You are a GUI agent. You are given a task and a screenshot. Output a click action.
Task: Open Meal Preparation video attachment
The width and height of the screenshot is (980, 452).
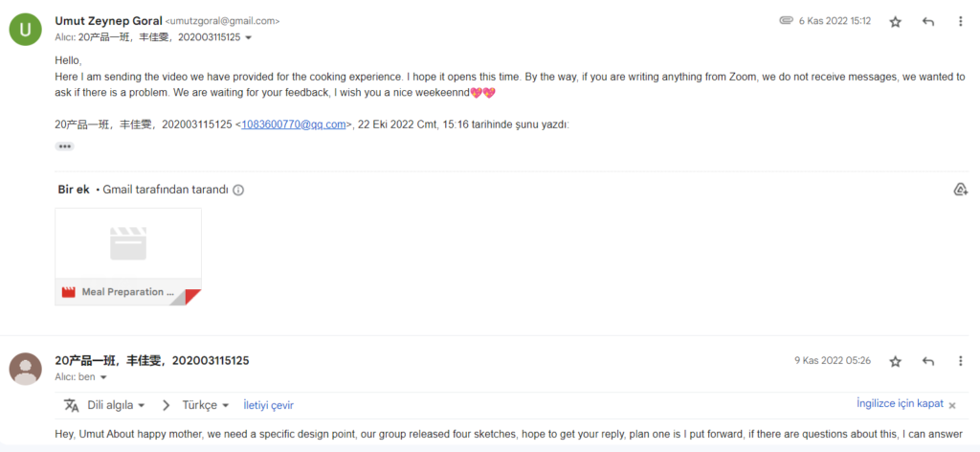point(128,257)
